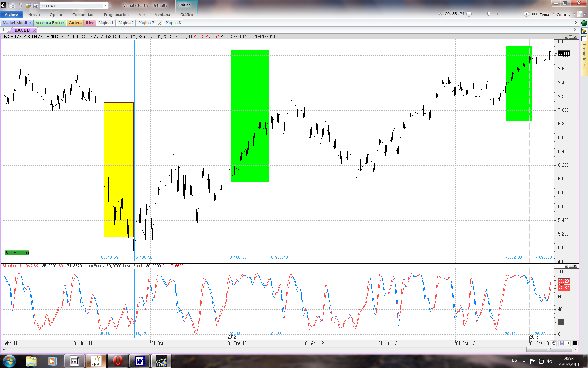
Task: Open the Programación ribbon tab
Action: click(x=116, y=15)
